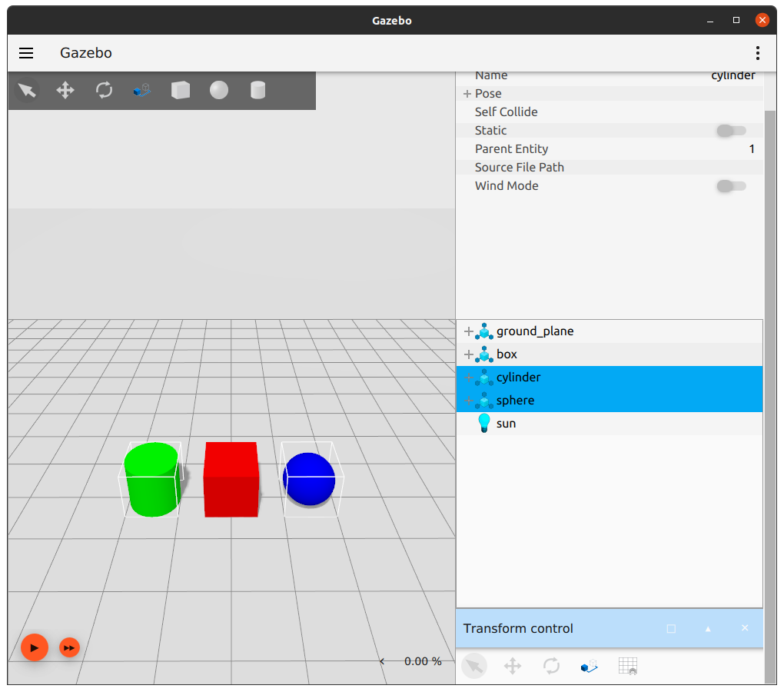Close the Transform control panel
This screenshot has width=784, height=692.
click(x=745, y=628)
